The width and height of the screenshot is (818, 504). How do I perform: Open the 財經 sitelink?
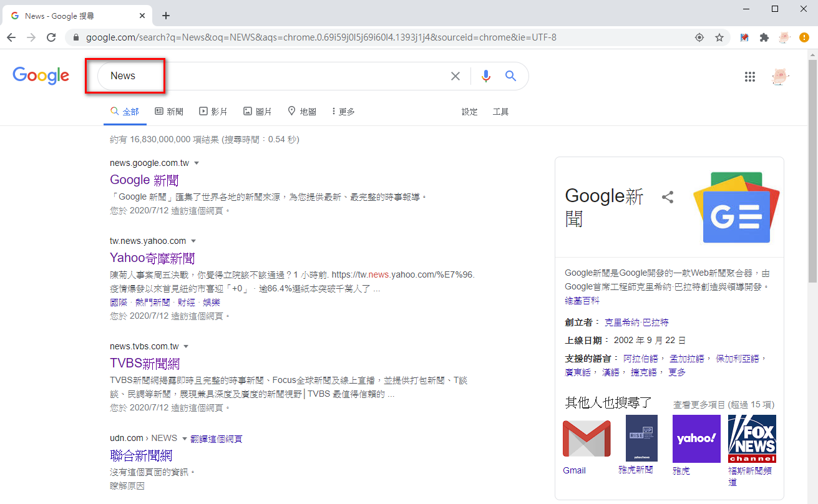pos(187,303)
